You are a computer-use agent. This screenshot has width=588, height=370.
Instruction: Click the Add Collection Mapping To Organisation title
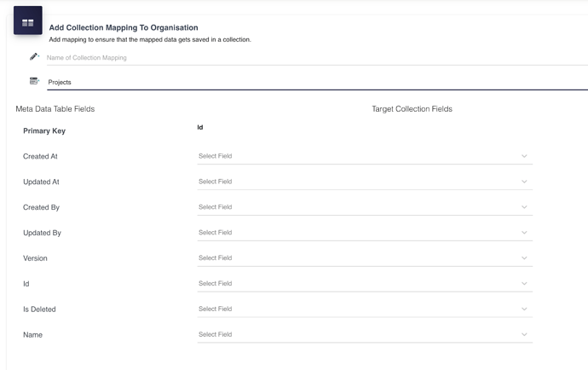124,28
